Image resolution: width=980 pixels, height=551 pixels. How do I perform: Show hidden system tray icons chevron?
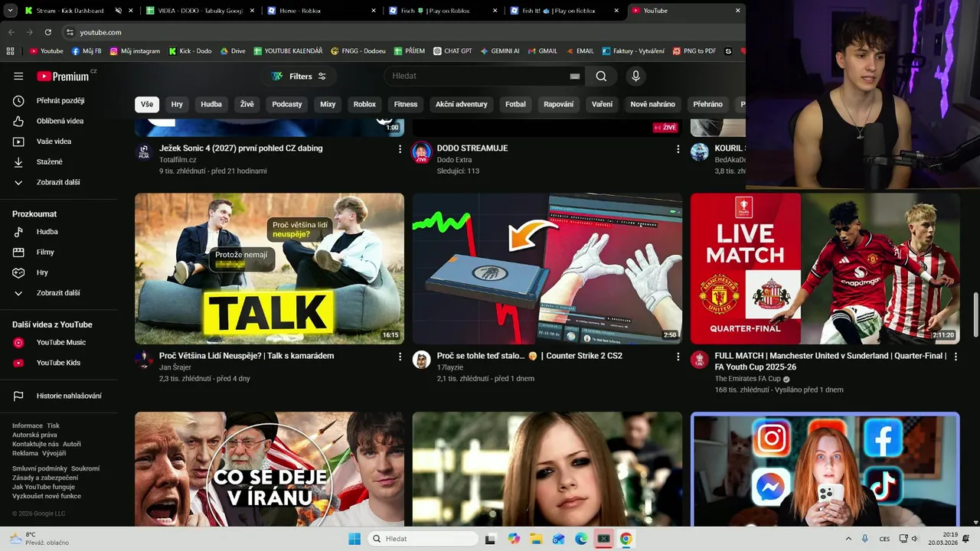(848, 539)
